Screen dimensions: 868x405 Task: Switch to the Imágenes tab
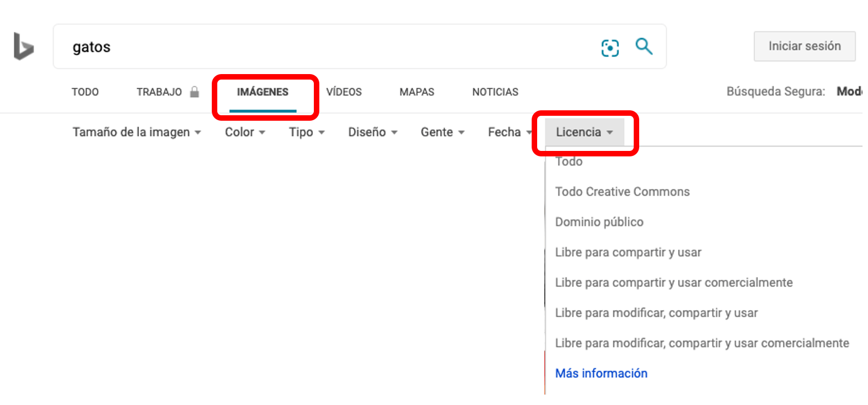pos(262,92)
